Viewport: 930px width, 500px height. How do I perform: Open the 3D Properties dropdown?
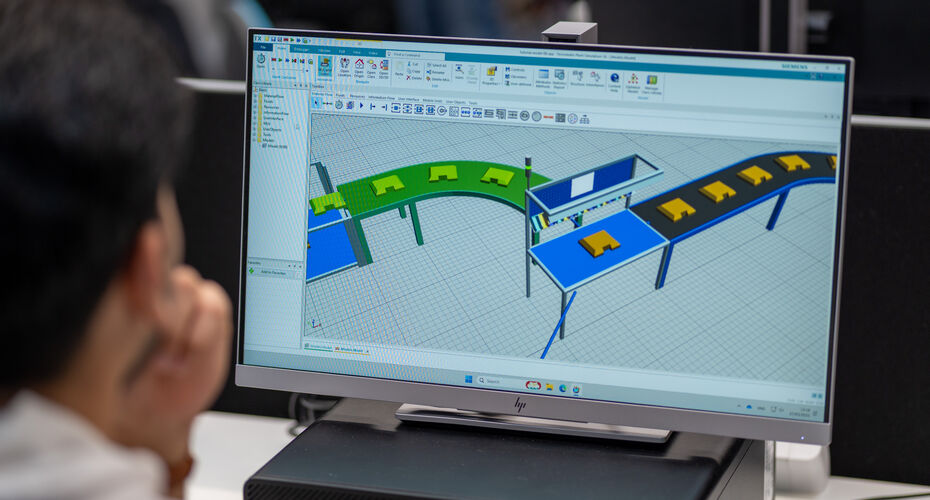point(492,75)
